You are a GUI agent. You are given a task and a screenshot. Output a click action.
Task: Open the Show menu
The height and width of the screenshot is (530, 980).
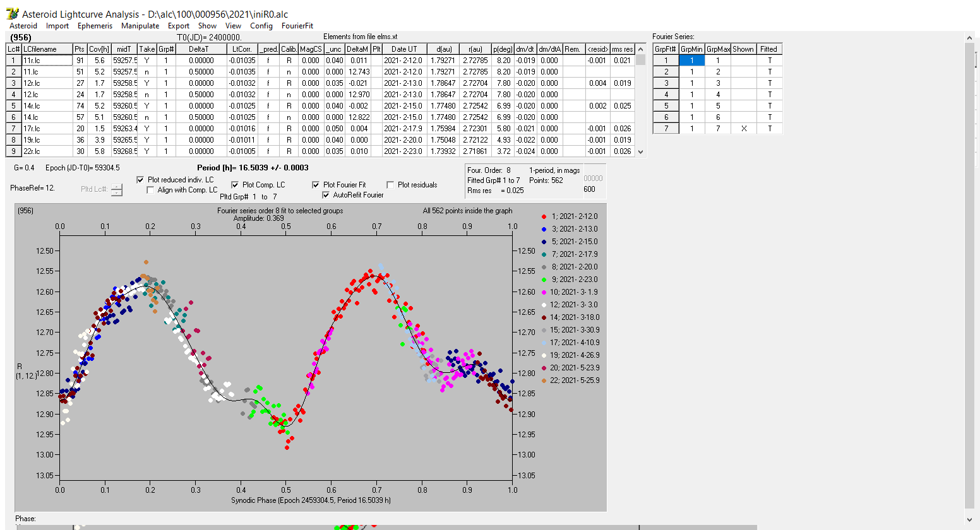pyautogui.click(x=207, y=26)
